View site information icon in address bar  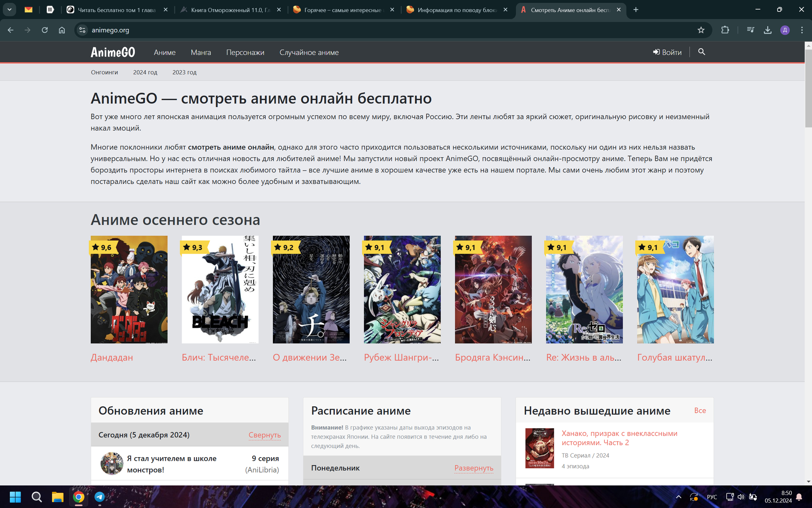click(82, 30)
